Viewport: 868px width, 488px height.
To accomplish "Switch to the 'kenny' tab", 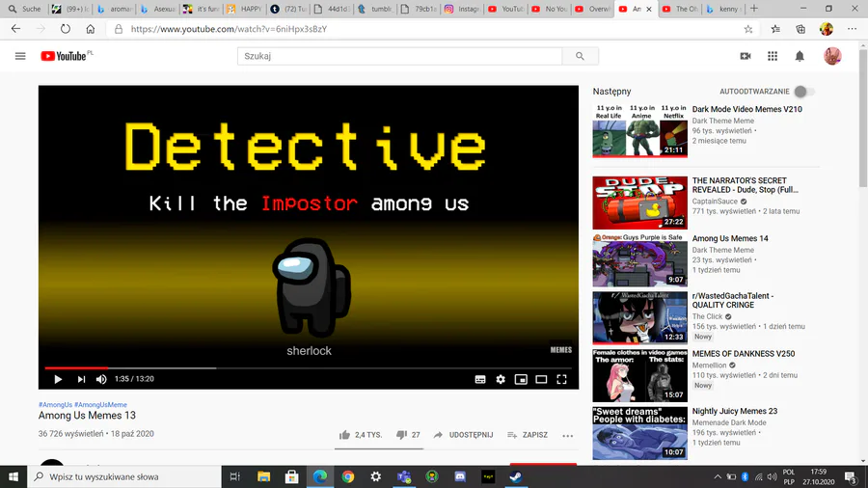I will (723, 9).
